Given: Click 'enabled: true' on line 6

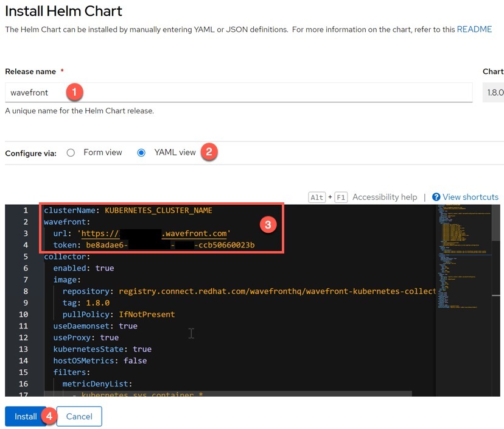Looking at the screenshot, I should click(83, 268).
